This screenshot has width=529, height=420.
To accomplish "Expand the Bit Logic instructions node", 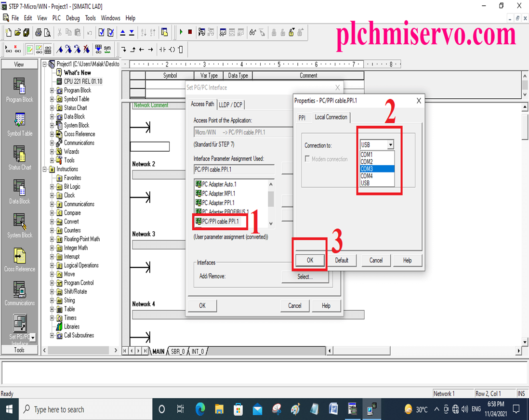I will tap(52, 186).
